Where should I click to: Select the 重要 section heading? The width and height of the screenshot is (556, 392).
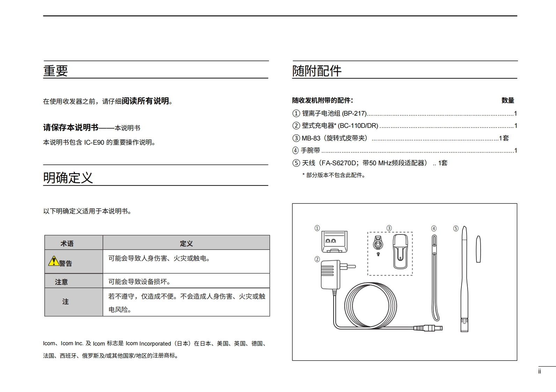(56, 71)
